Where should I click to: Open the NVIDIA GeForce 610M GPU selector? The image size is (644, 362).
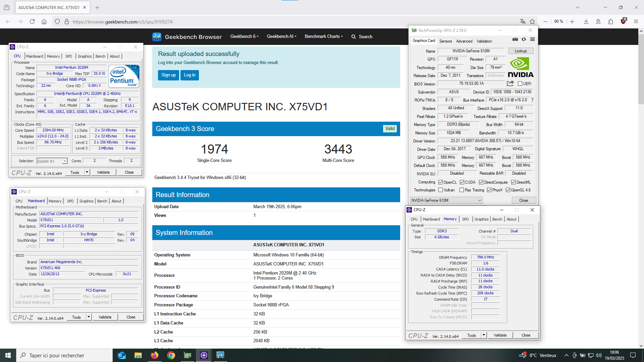[446, 200]
